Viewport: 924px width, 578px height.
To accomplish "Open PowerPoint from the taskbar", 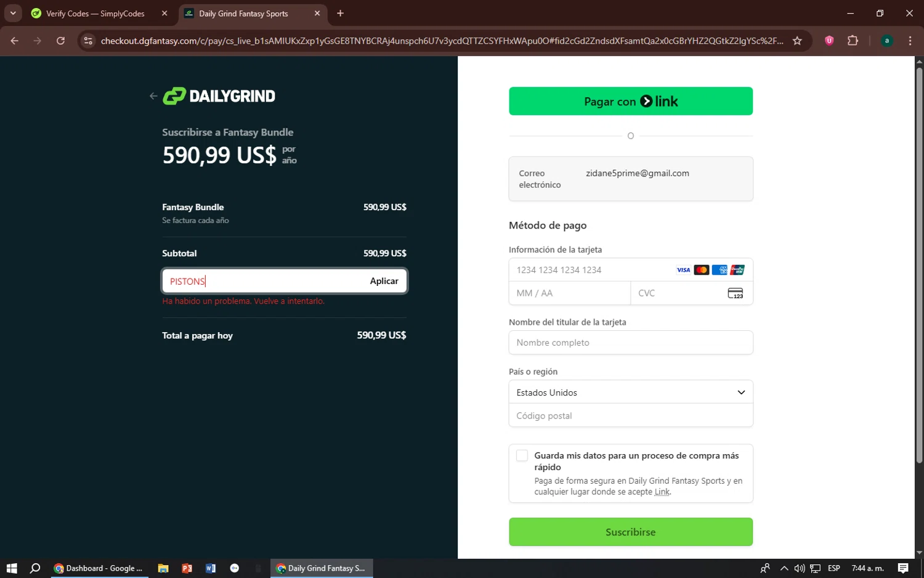I will click(187, 568).
